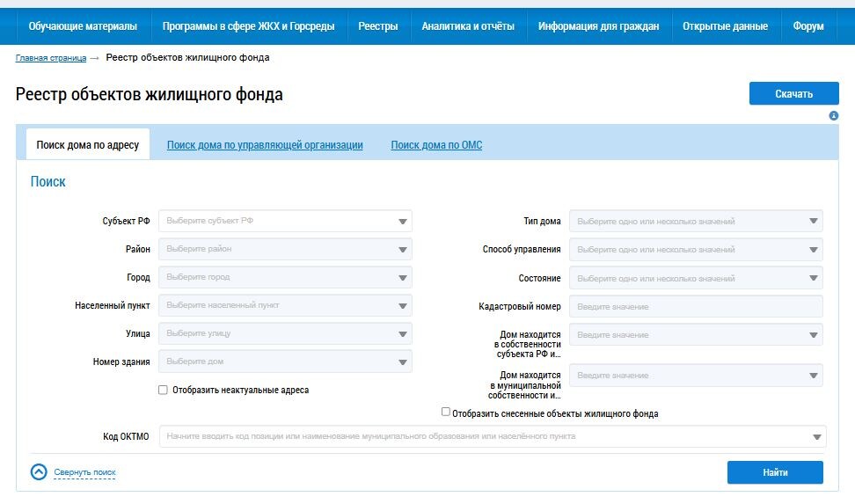Open Программы в сфере ЖКХ и Горсреды menu
Image resolution: width=855 pixels, height=504 pixels.
[249, 26]
